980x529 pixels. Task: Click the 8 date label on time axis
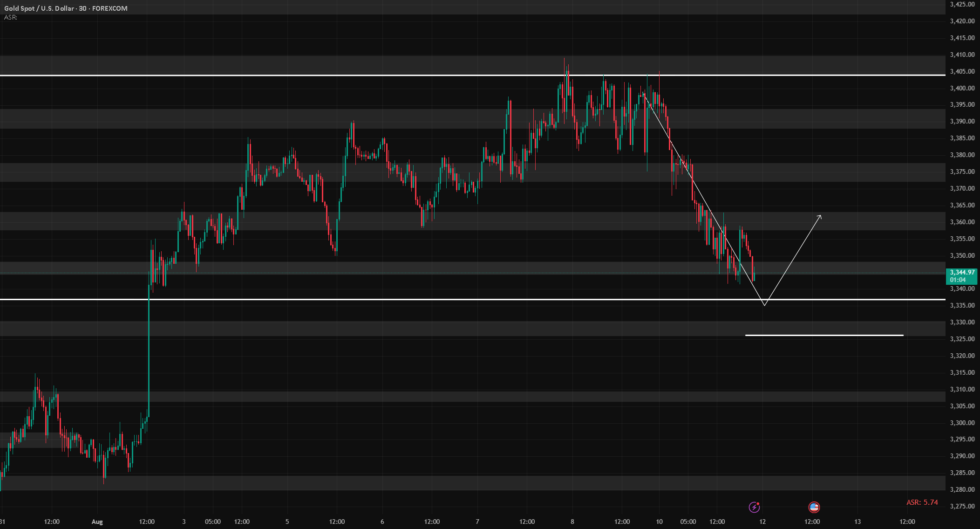point(572,522)
